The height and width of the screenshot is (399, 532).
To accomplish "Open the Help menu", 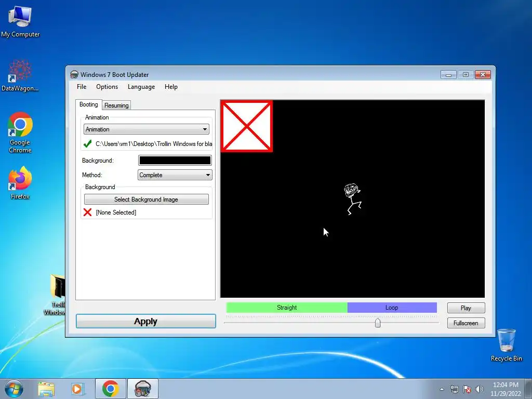I will pyautogui.click(x=171, y=87).
